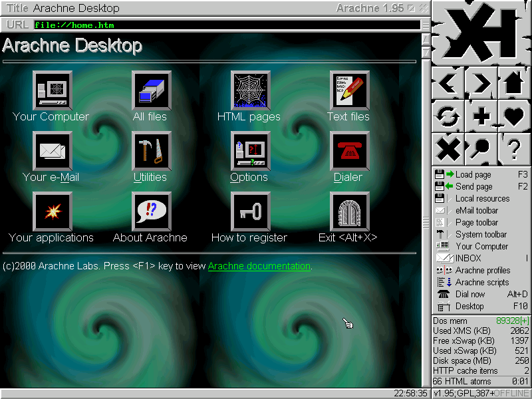Viewport: 532px width, 399px height.
Task: Go back with the left arrow button
Action: coord(448,82)
